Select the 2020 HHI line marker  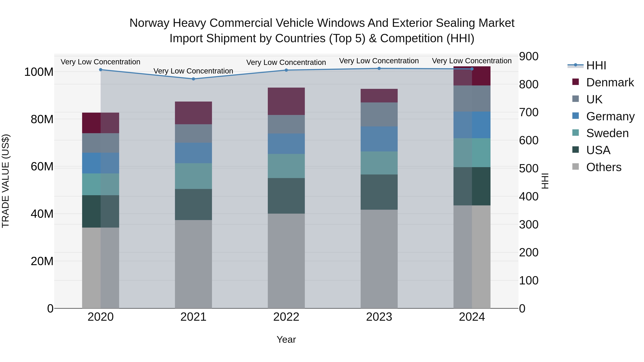101,70
